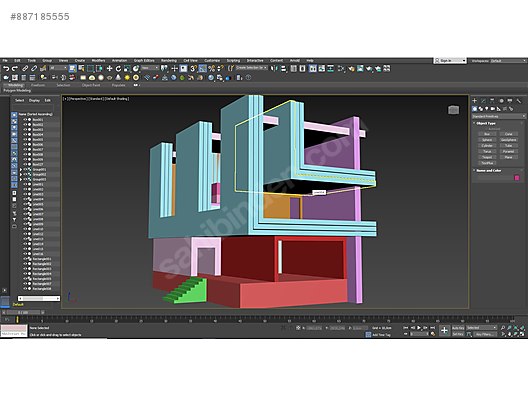
Task: Open the Modifiers menu
Action: coord(99,61)
